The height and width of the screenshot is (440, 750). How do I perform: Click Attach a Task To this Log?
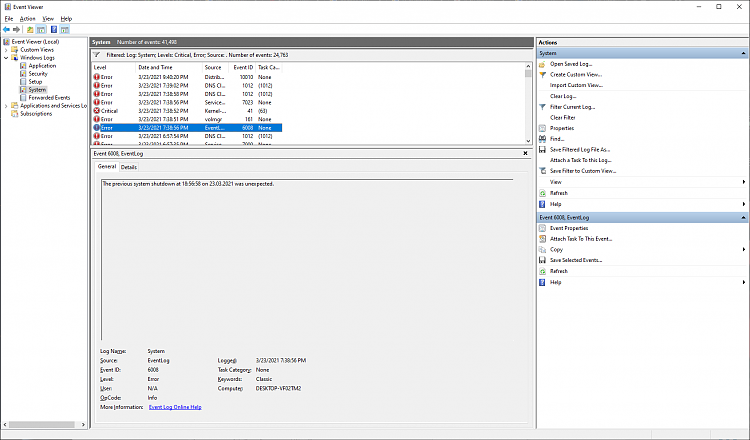coord(581,160)
